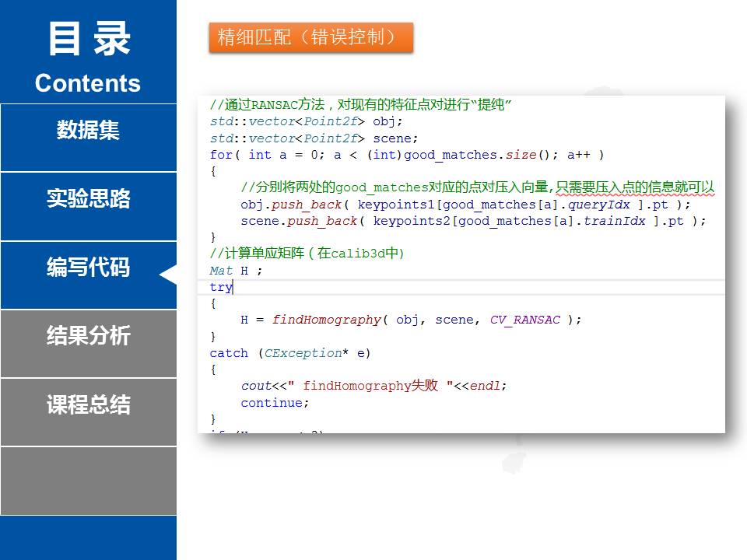The image size is (747, 560).
Task: Click the 目录 Contents header
Action: tap(88, 57)
